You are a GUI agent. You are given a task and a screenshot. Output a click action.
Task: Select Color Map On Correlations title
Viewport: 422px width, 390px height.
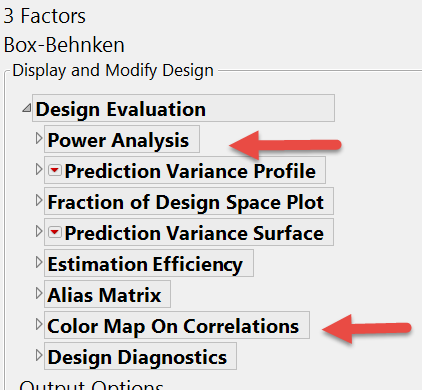(x=173, y=326)
